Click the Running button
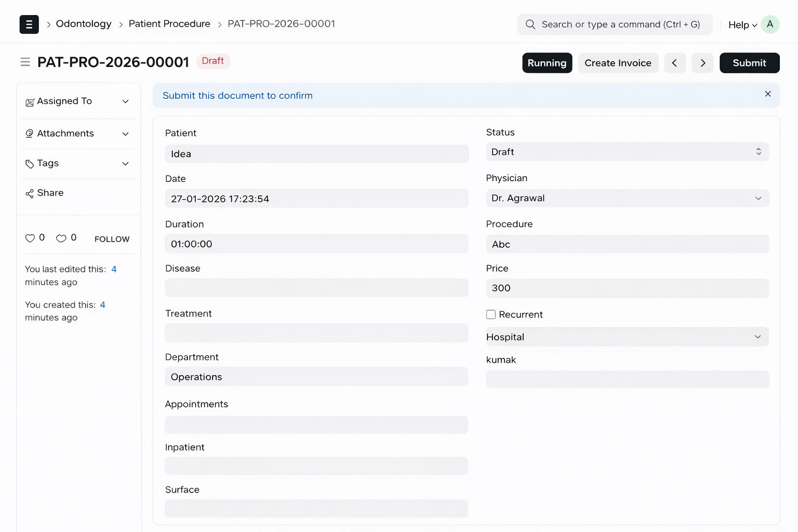Image resolution: width=798 pixels, height=532 pixels. pyautogui.click(x=547, y=63)
